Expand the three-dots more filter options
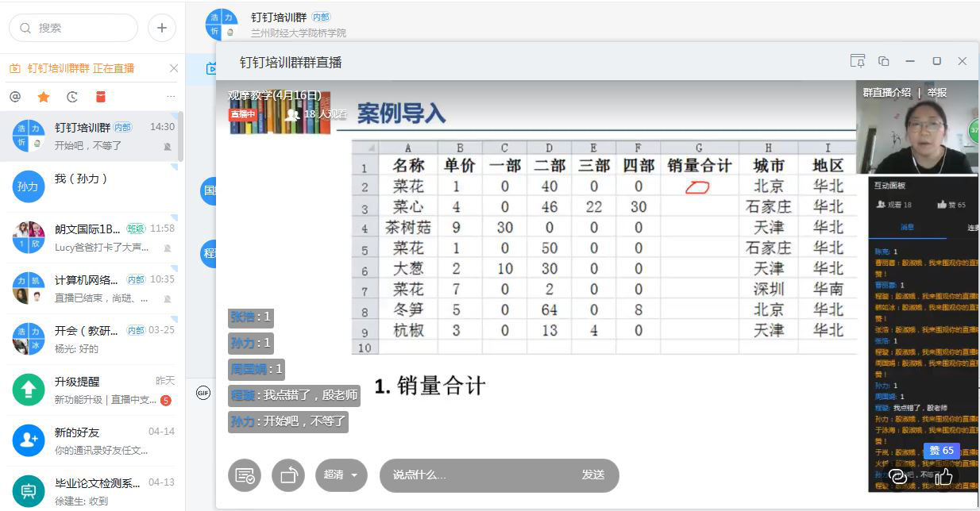The width and height of the screenshot is (980, 511). tap(171, 97)
